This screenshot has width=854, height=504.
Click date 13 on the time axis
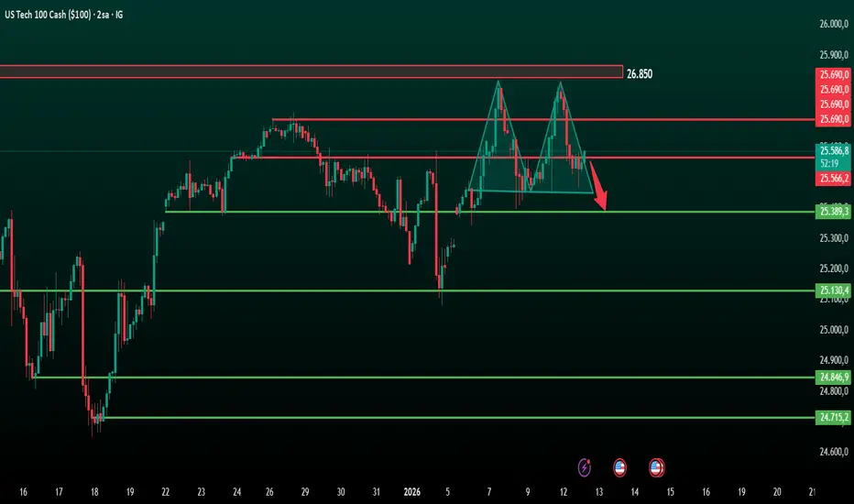pos(598,492)
